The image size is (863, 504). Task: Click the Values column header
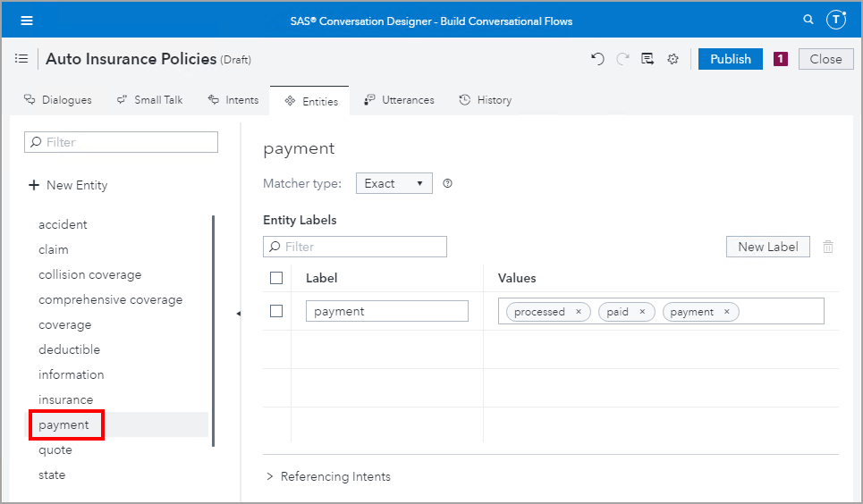pyautogui.click(x=517, y=279)
